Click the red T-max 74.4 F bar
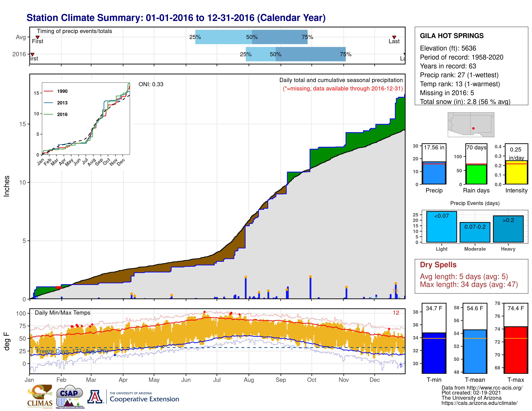 point(516,350)
